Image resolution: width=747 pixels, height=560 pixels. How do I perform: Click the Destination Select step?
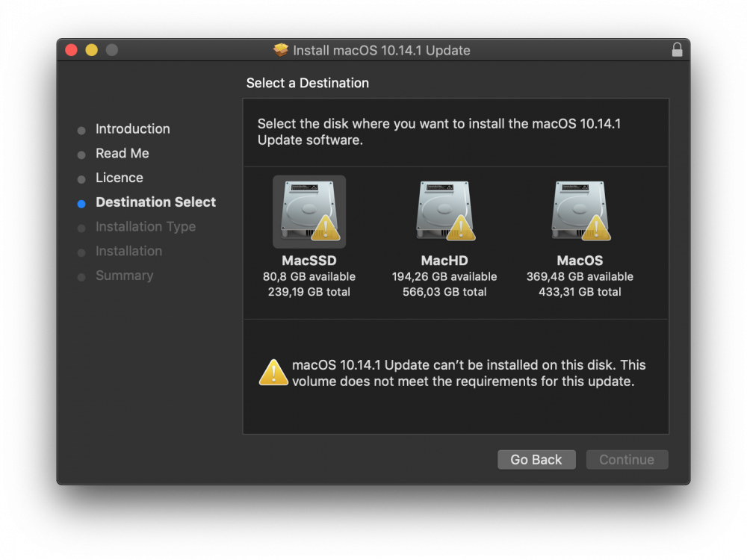[x=156, y=202]
